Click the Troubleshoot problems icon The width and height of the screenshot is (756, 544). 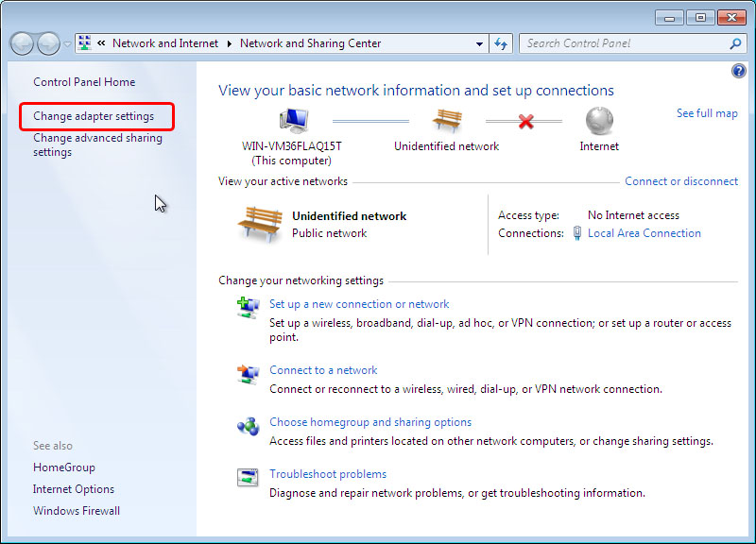(248, 478)
